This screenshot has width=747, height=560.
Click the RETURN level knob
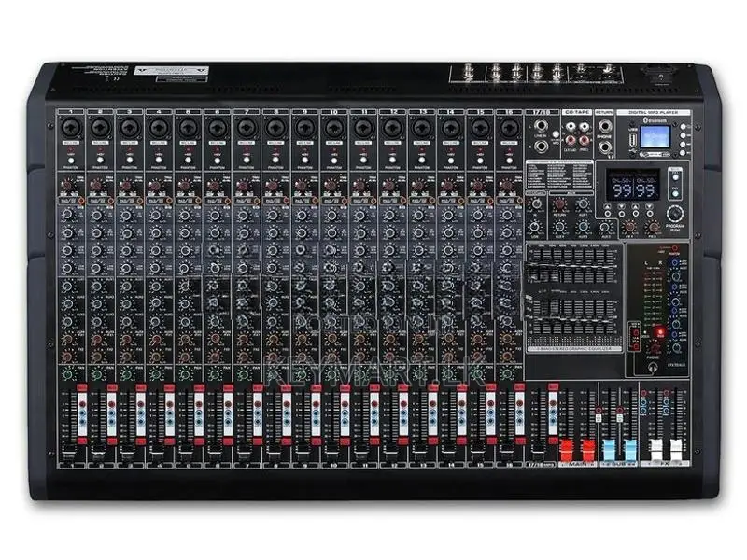(559, 204)
